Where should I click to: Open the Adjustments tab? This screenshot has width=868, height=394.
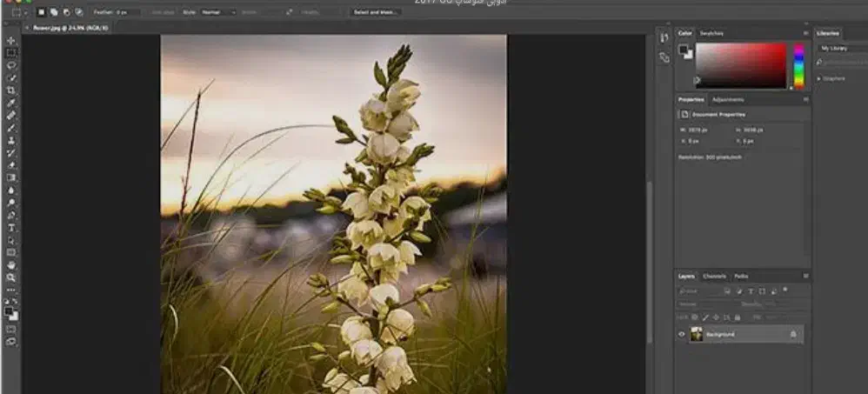[728, 100]
